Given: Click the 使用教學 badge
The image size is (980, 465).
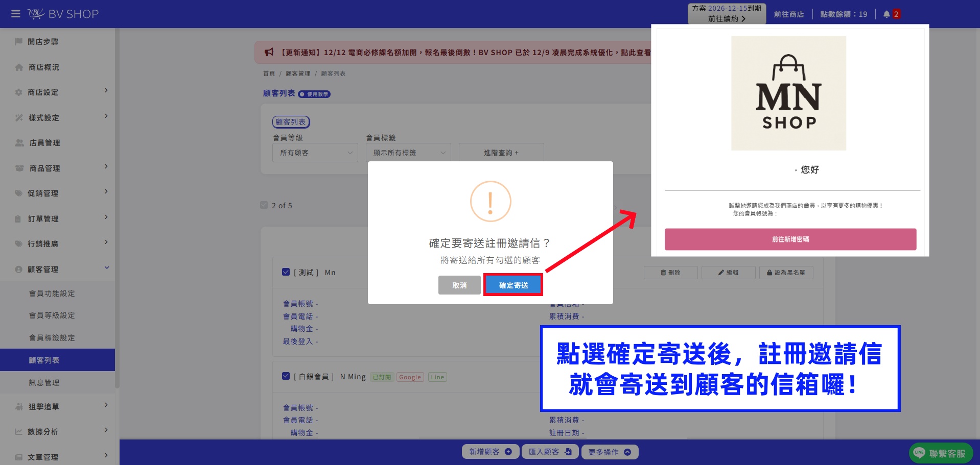Looking at the screenshot, I should point(314,94).
